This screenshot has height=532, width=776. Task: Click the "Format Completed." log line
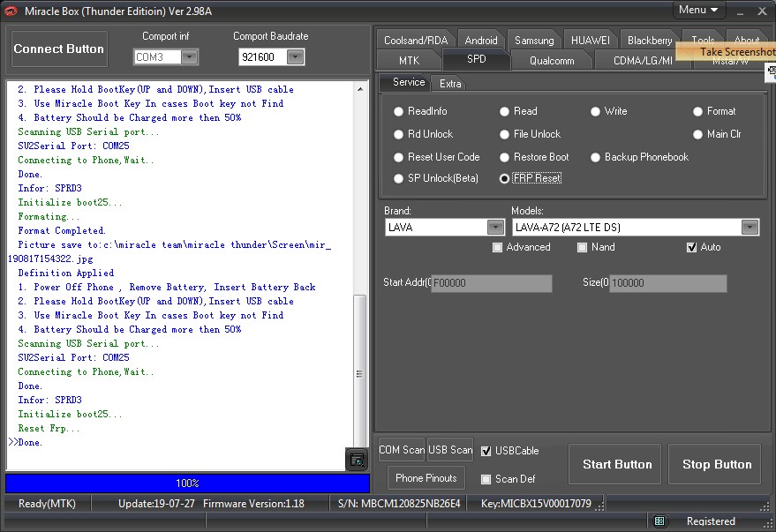click(x=62, y=230)
